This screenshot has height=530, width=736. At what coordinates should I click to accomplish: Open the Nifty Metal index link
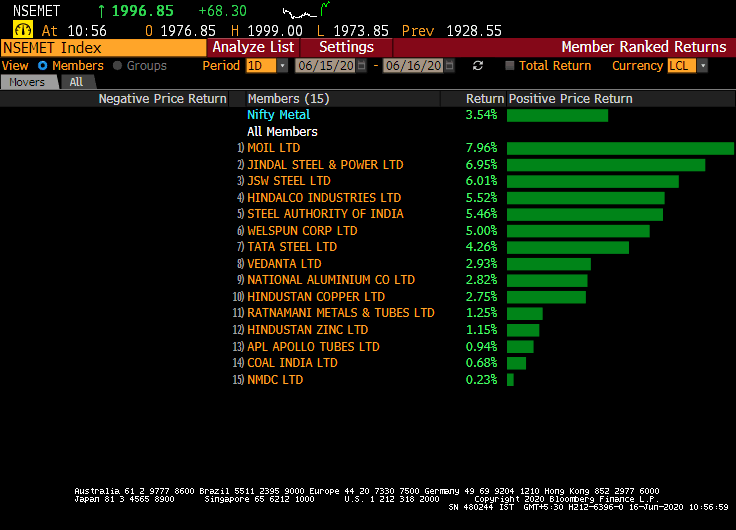pos(278,115)
